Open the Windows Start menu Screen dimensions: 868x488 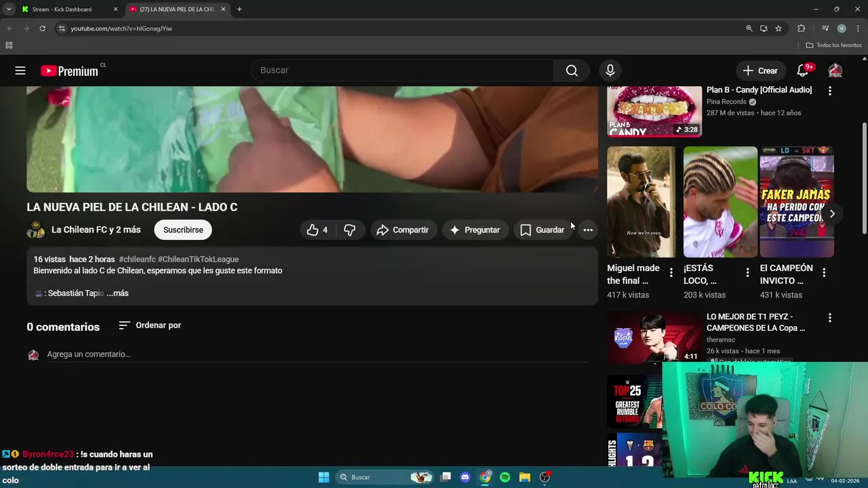pos(323,477)
